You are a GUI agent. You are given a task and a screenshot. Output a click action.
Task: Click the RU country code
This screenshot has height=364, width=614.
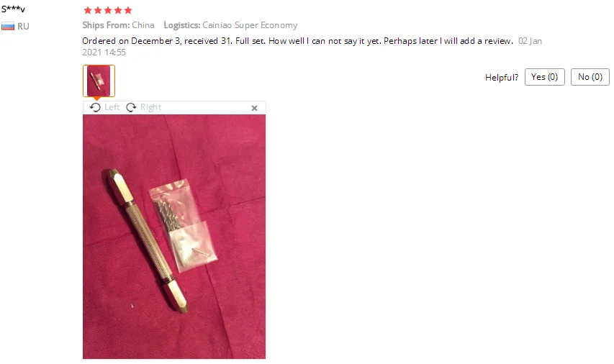pyautogui.click(x=23, y=26)
